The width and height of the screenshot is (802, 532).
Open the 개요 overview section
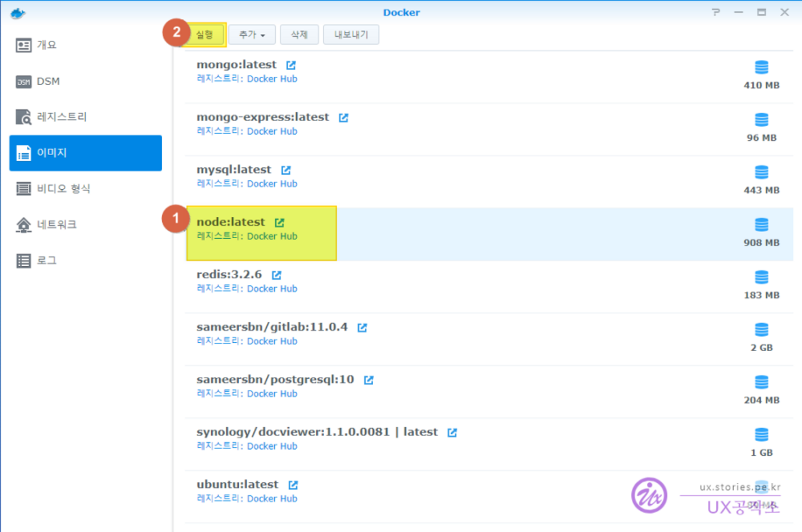coord(46,46)
